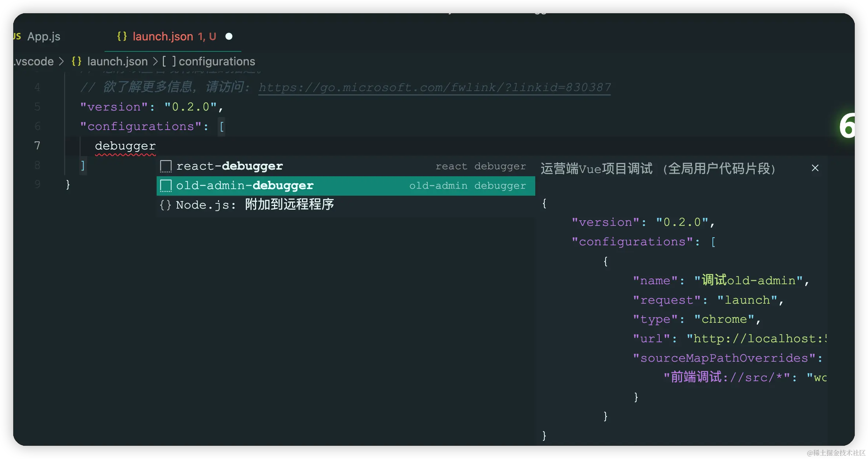Click "type": "chrome" in the preview
Image resolution: width=868 pixels, height=459 pixels.
696,319
